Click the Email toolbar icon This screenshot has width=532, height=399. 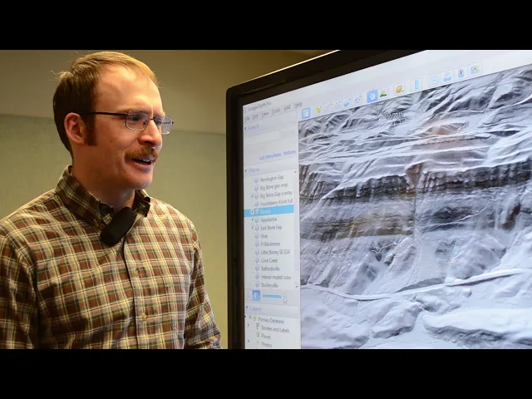(434, 81)
